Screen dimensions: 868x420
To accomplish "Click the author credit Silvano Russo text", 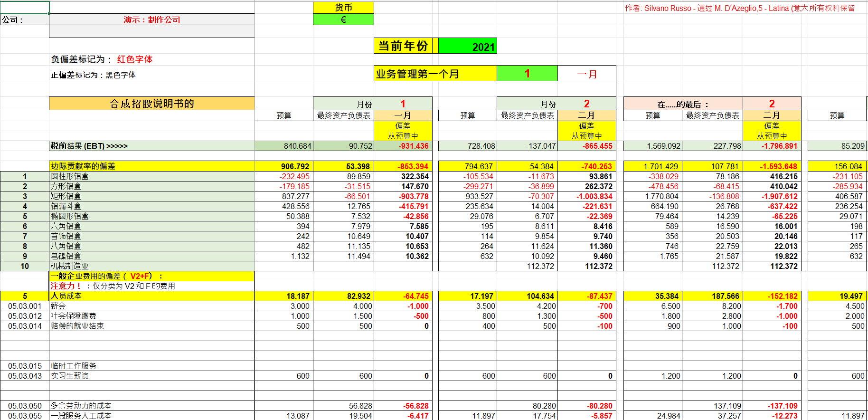I will (740, 8).
